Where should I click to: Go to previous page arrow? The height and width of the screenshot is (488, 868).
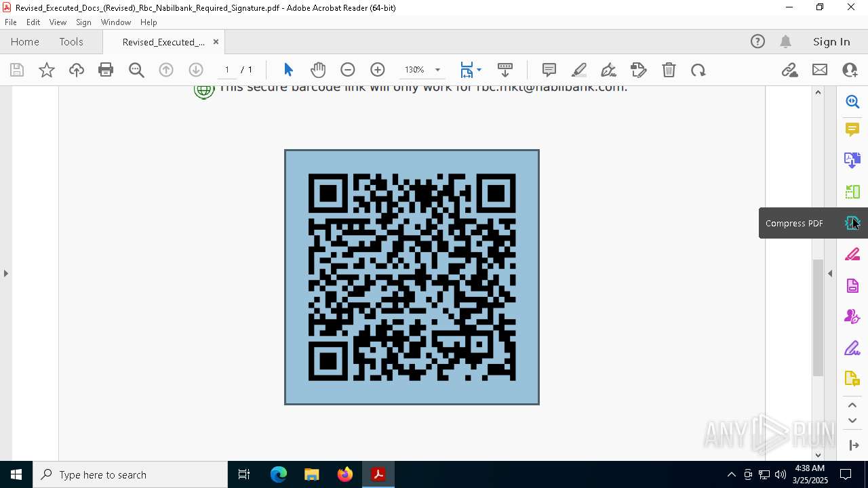(166, 70)
